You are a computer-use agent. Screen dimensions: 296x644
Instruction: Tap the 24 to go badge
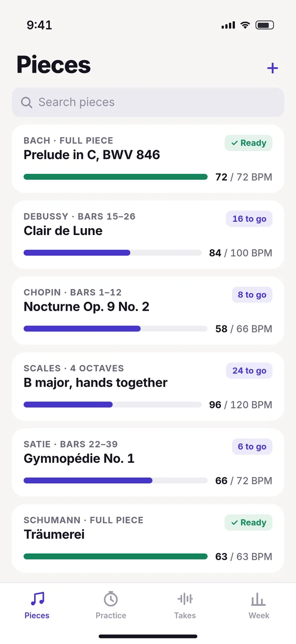click(249, 371)
